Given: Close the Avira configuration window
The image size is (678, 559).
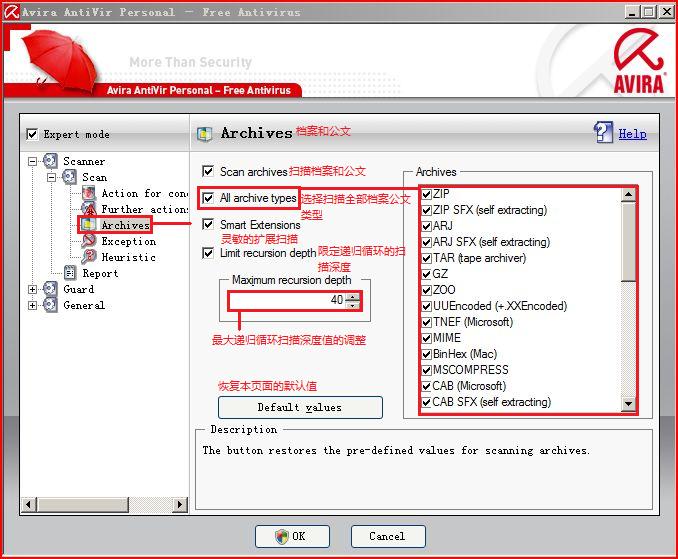Looking at the screenshot, I should coord(666,12).
